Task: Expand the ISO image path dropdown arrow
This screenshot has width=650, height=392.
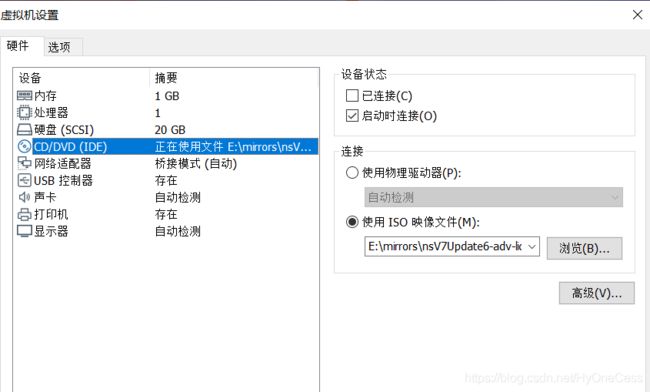Action: point(532,247)
